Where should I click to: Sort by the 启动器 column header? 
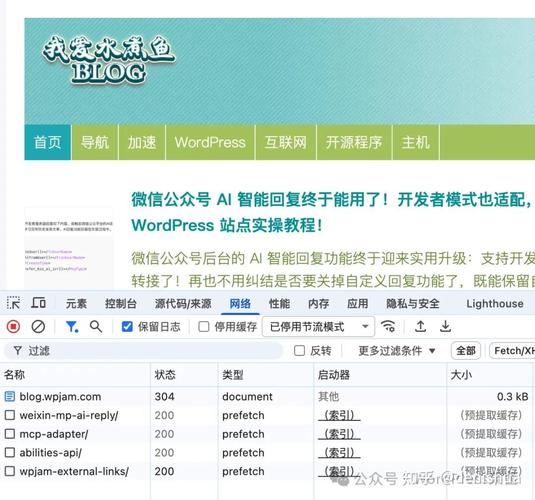pos(380,375)
